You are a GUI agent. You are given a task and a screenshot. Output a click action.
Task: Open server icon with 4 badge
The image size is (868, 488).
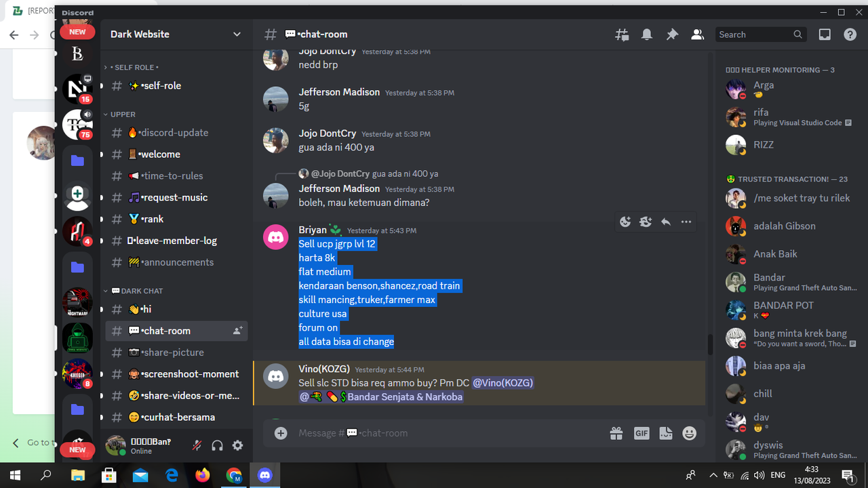coord(77,232)
